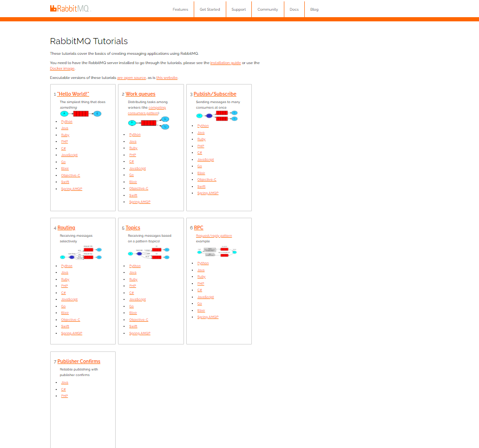Select PHP under Publisher Confirms

65,396
